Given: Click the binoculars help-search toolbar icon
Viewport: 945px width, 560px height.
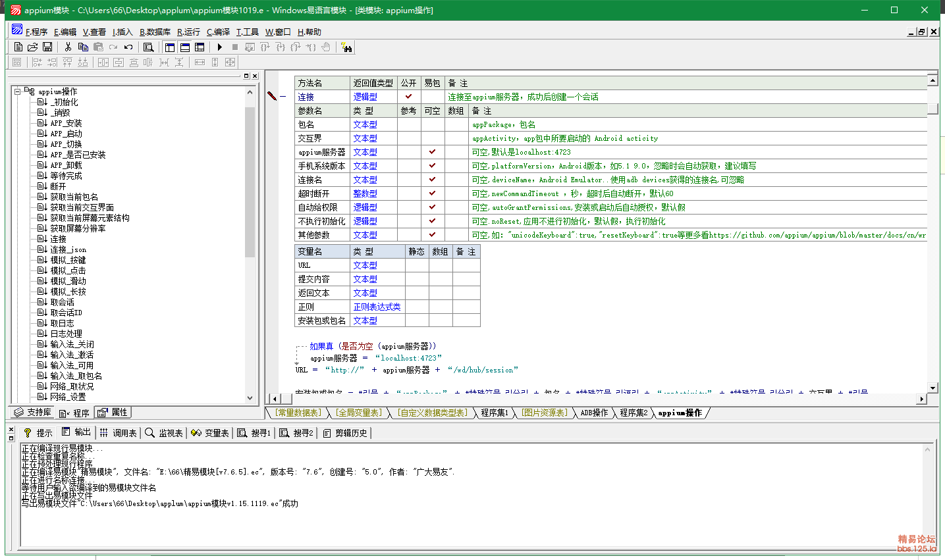Looking at the screenshot, I should [x=346, y=47].
